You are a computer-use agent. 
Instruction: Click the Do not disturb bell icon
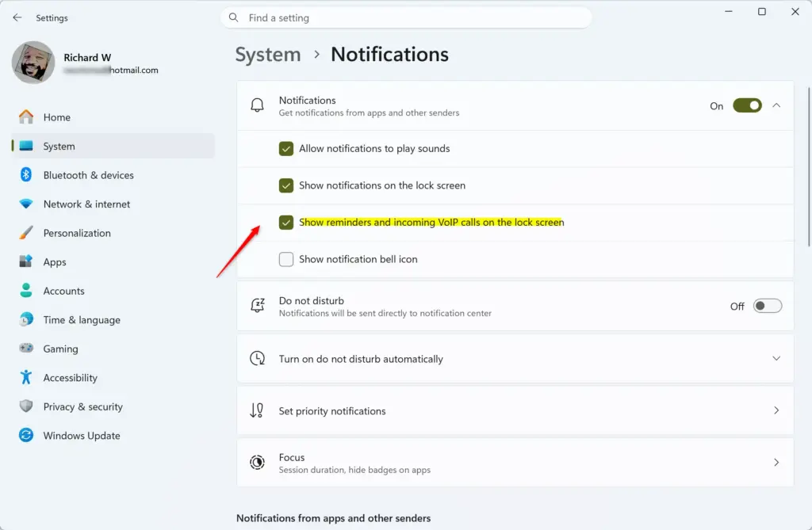[258, 305]
